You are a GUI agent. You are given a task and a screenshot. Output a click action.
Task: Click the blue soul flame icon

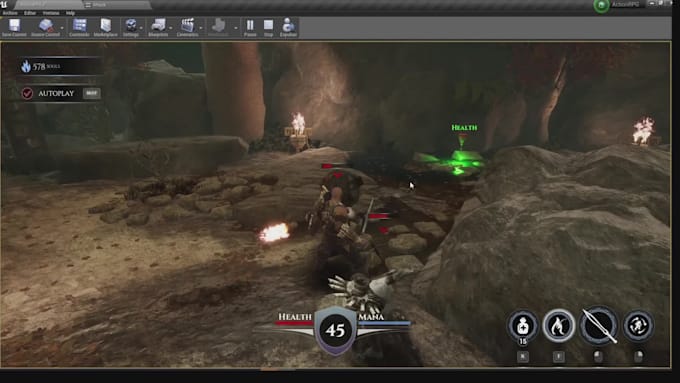26,66
